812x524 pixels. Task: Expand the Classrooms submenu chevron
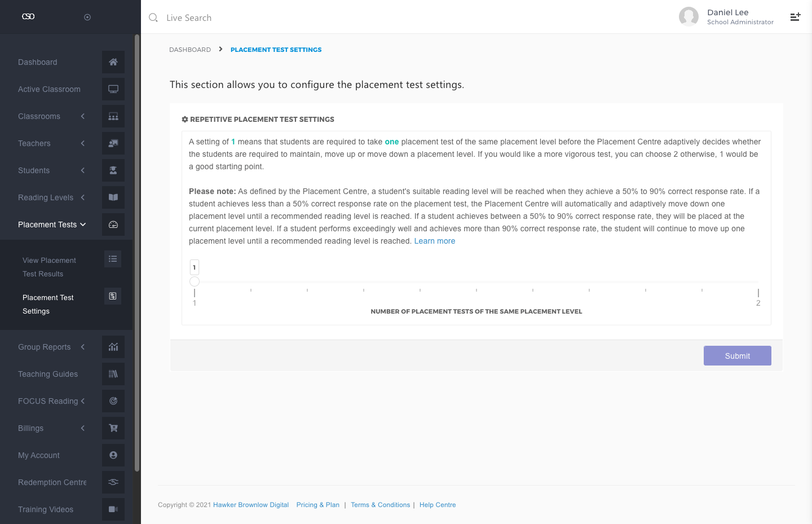pyautogui.click(x=83, y=116)
